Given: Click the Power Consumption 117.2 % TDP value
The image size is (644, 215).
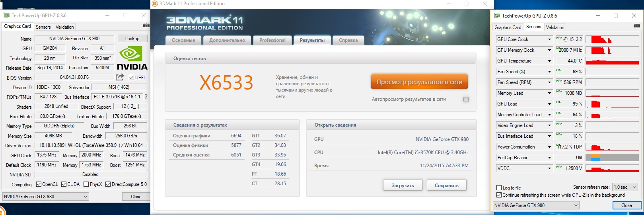Looking at the screenshot, I should point(570,147).
